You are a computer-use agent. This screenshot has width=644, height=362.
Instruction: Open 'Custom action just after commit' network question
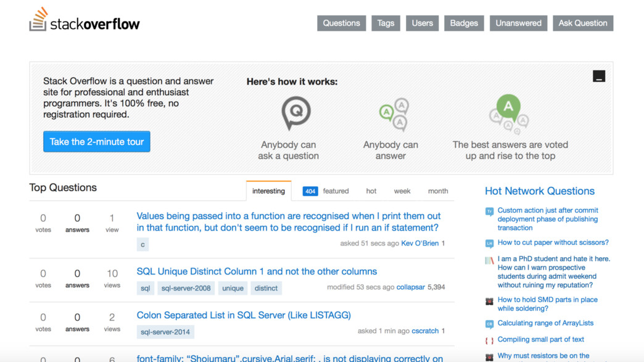coord(548,219)
